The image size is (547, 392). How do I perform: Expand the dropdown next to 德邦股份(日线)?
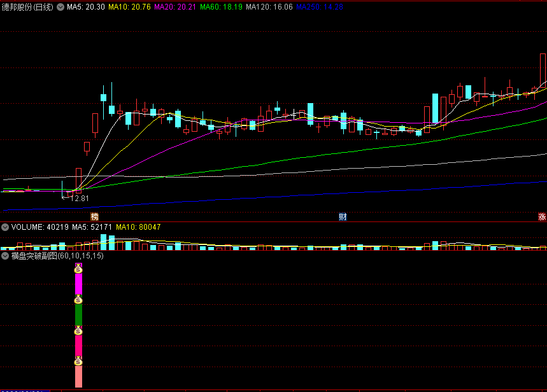[60, 7]
